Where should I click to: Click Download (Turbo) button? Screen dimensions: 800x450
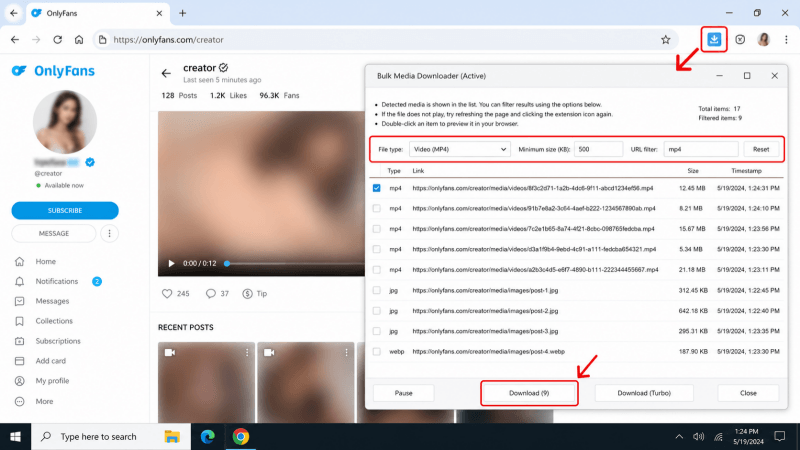tap(644, 393)
